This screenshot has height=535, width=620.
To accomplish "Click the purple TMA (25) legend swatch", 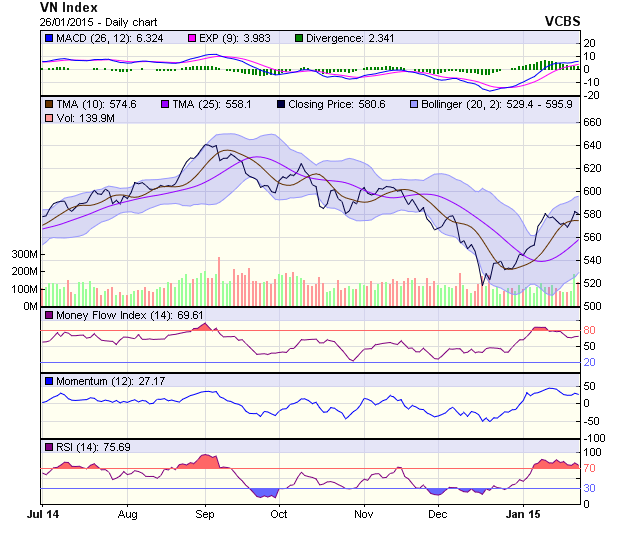I will point(165,103).
